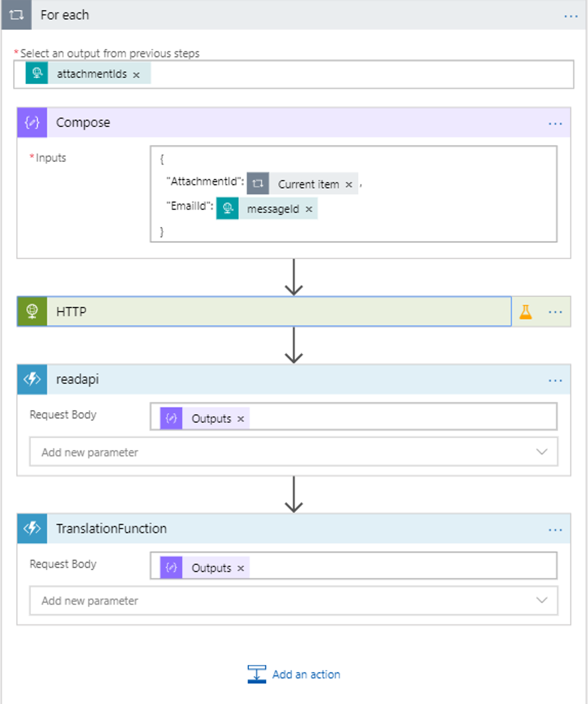Open the For each ellipsis menu
Viewport: 588px width, 704px height.
tap(571, 16)
